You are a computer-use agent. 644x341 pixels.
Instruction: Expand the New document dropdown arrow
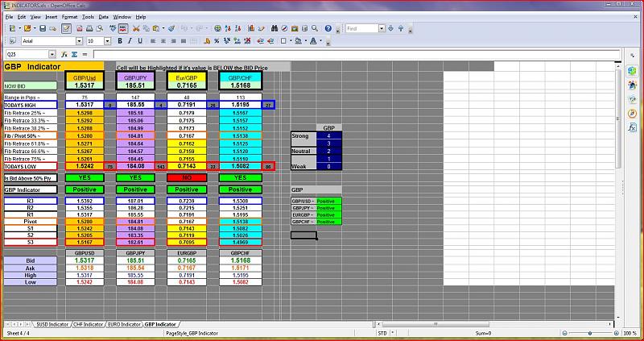19,28
